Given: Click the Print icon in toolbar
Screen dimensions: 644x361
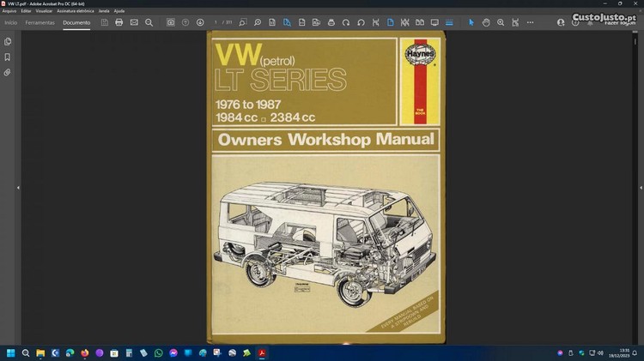Looking at the screenshot, I should (x=119, y=22).
